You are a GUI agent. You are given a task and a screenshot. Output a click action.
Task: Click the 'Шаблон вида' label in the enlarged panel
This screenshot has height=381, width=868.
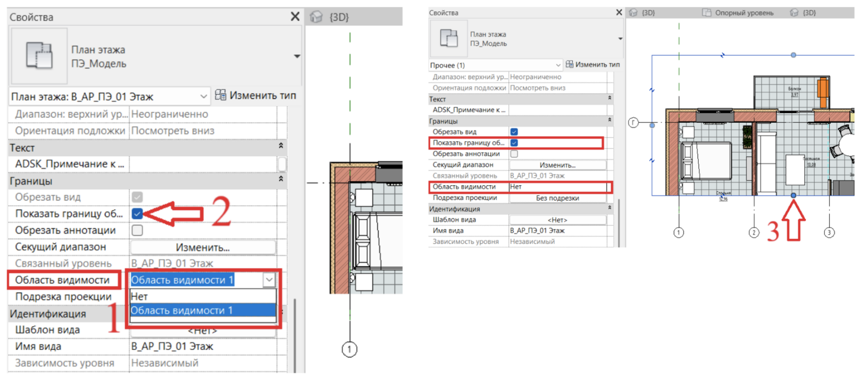click(47, 330)
